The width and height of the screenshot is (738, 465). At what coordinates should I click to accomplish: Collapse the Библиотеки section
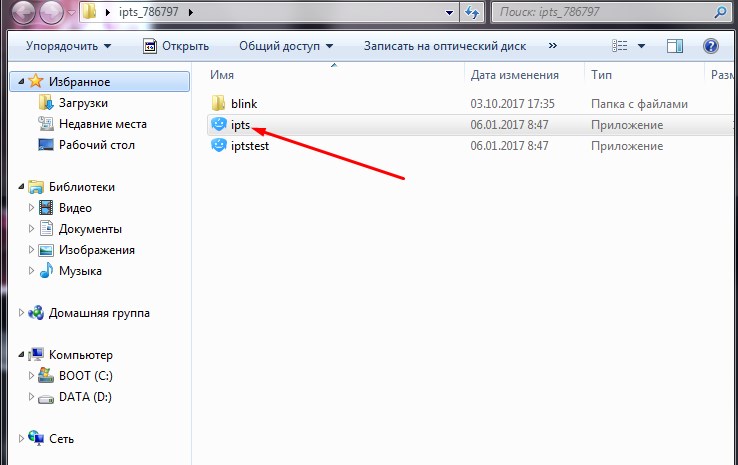[x=21, y=187]
